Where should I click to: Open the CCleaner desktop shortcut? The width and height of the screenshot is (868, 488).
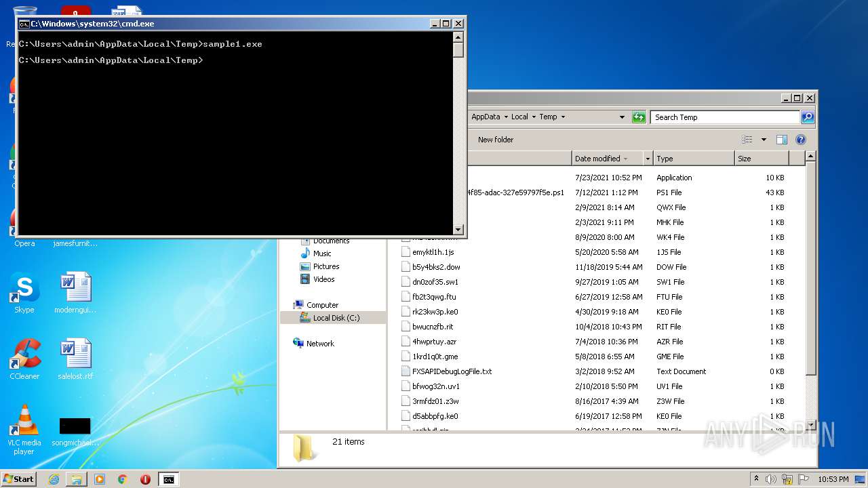coord(24,359)
